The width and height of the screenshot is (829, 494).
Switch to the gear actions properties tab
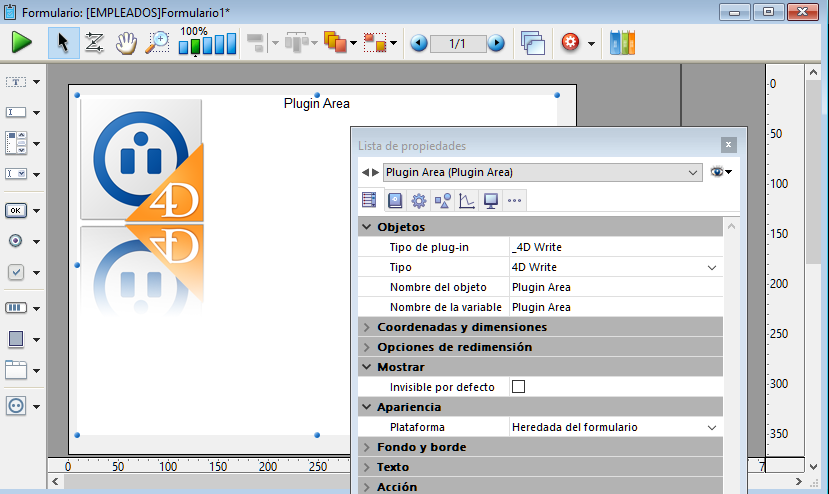[x=419, y=201]
